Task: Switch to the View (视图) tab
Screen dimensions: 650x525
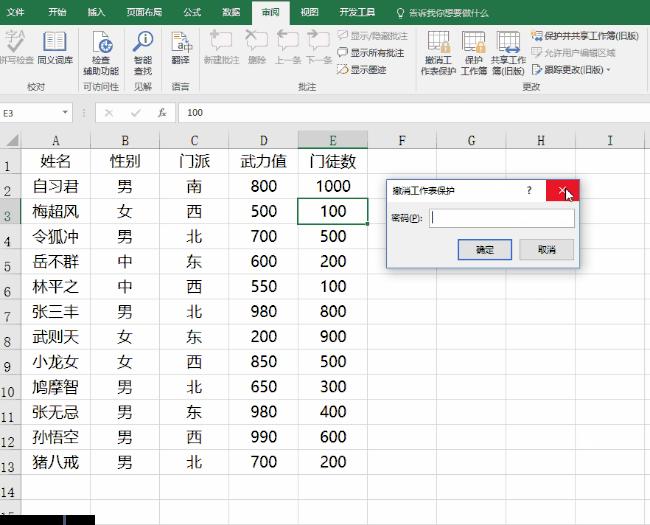Action: click(x=309, y=12)
